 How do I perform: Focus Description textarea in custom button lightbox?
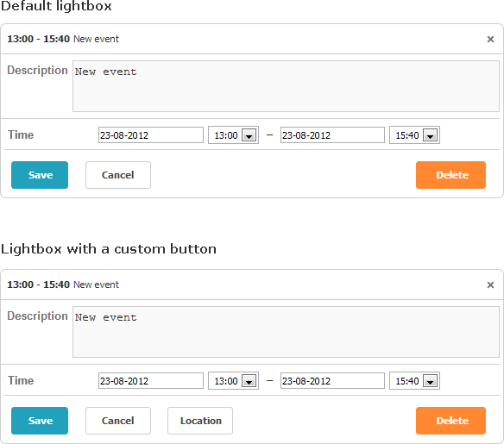tap(286, 332)
